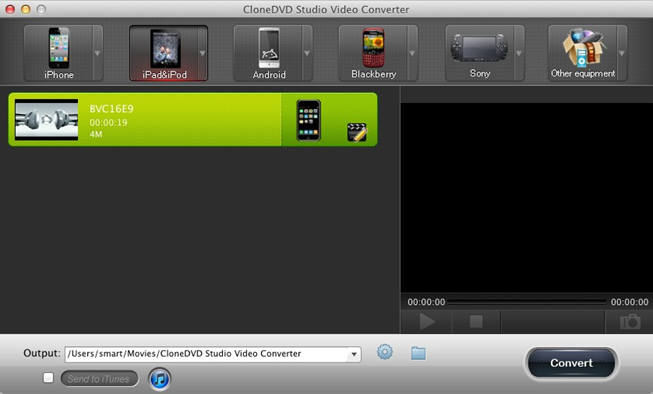The height and width of the screenshot is (394, 653).
Task: Expand the Other equipment dropdown arrow
Action: (x=622, y=53)
